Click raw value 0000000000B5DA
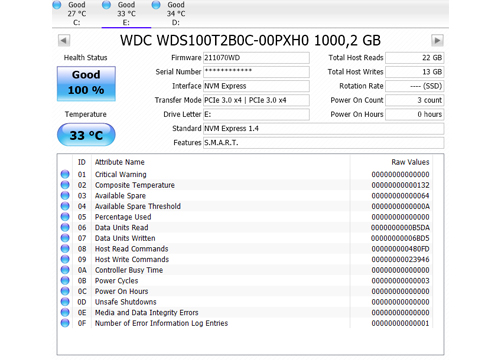500x360 pixels. (x=400, y=228)
